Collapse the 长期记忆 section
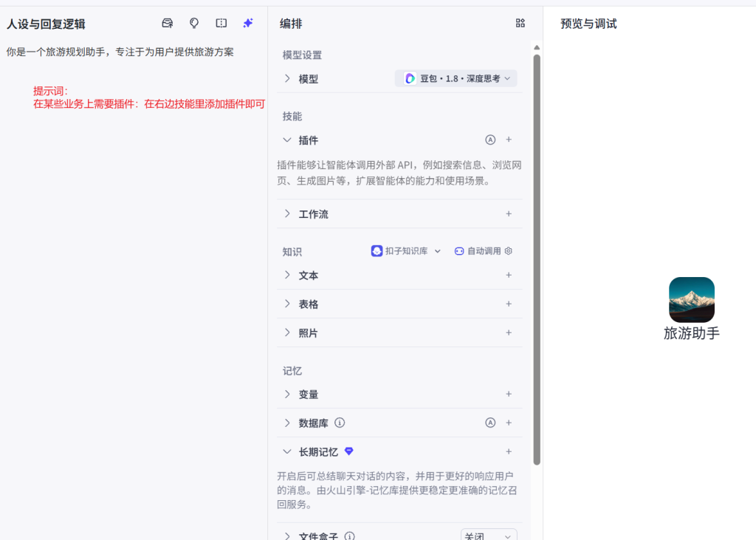Image resolution: width=756 pixels, height=540 pixels. 286,451
